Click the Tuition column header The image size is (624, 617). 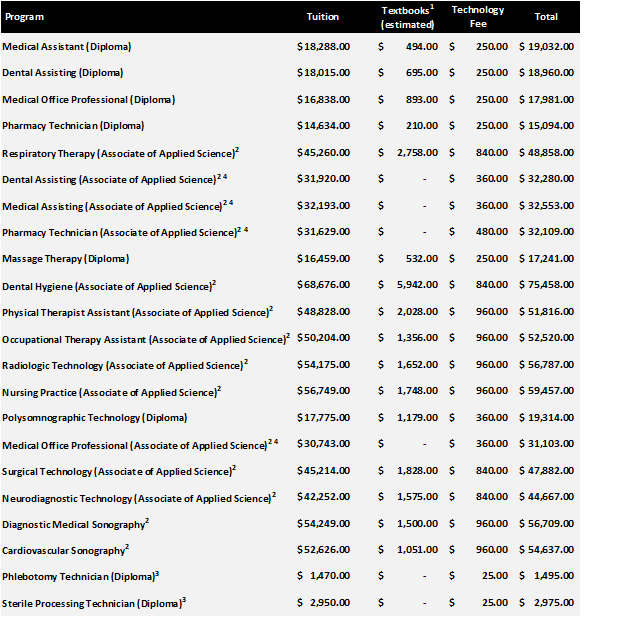click(322, 17)
